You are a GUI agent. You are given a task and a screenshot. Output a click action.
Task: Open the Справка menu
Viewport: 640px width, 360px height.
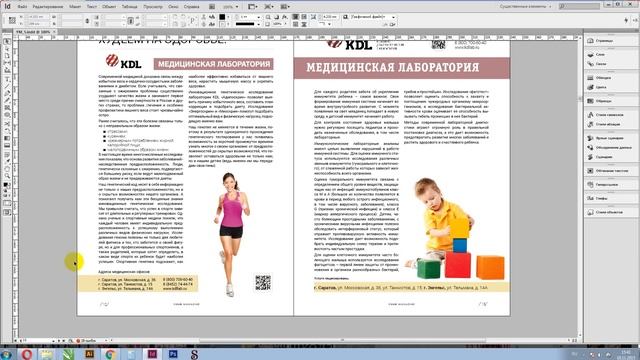[191, 7]
